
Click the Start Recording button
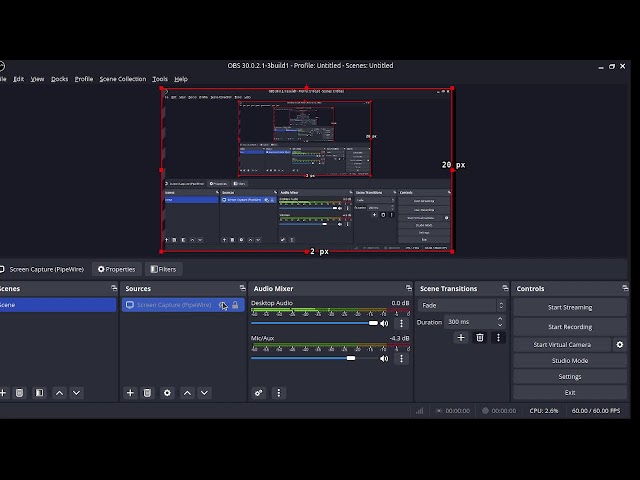tap(569, 326)
